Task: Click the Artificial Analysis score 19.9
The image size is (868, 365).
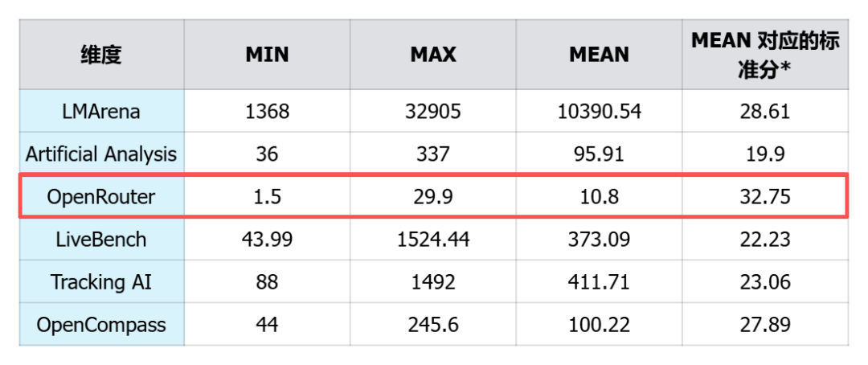Action: tap(765, 154)
